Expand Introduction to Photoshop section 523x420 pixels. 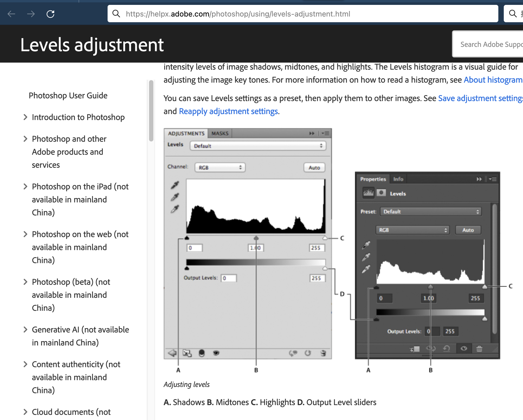click(25, 117)
